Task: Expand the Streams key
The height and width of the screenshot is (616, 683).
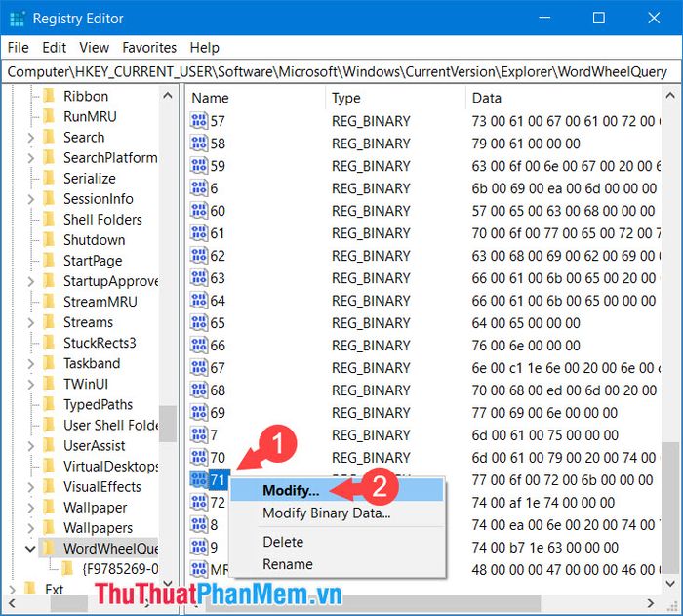Action: [30, 322]
